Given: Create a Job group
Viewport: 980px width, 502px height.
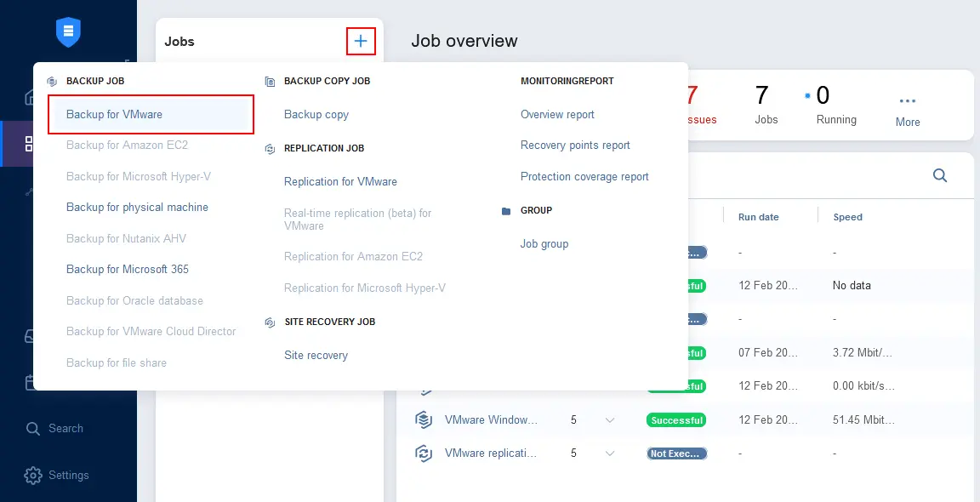Looking at the screenshot, I should [544, 244].
